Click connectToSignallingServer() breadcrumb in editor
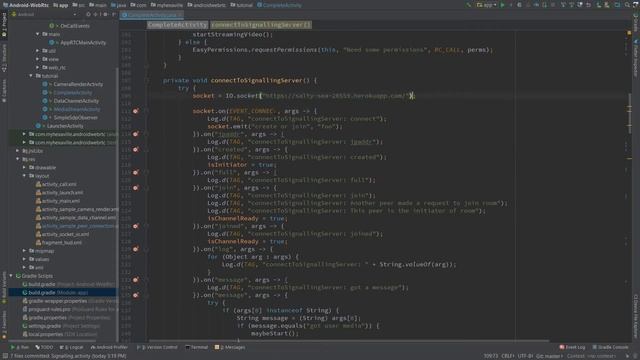The width and height of the screenshot is (640, 360). point(261,25)
